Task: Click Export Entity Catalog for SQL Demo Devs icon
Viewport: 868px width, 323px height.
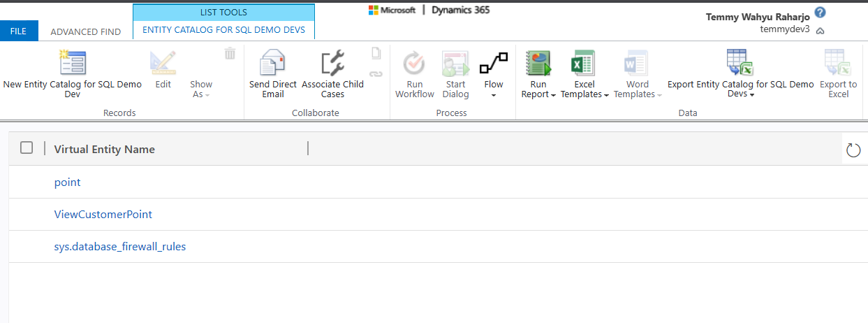Action: (740, 63)
